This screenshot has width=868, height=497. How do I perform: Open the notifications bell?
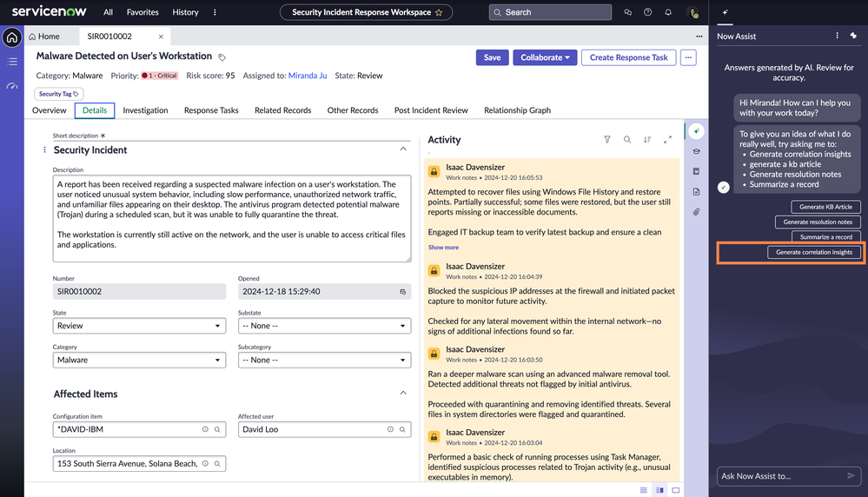pyautogui.click(x=668, y=12)
